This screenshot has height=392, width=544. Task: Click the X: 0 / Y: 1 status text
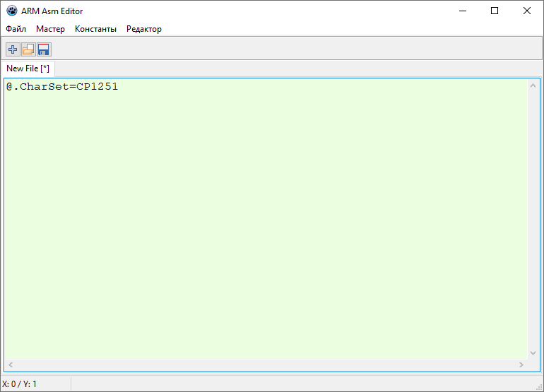pos(20,384)
